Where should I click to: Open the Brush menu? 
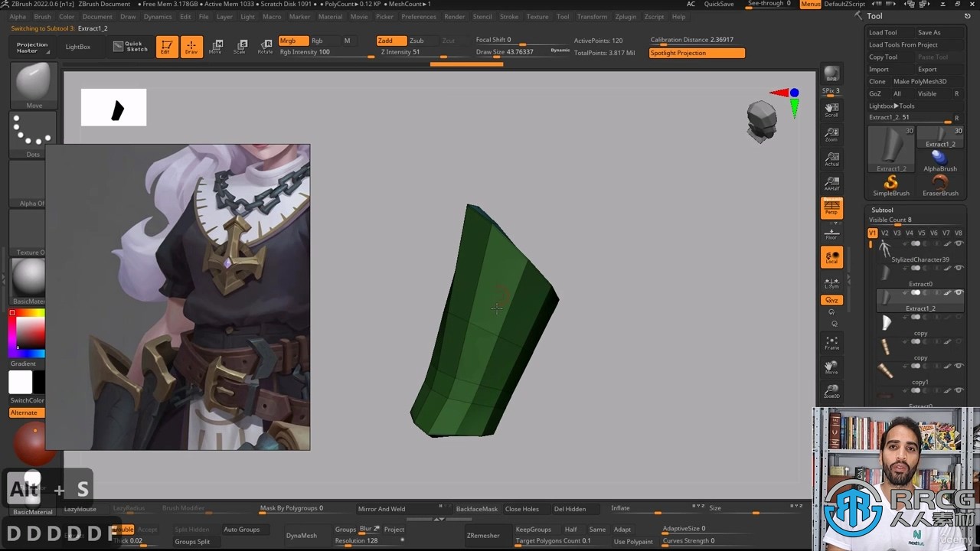[x=42, y=16]
